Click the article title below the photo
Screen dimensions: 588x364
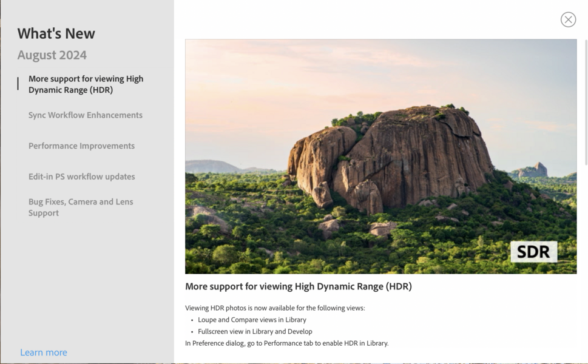point(298,287)
